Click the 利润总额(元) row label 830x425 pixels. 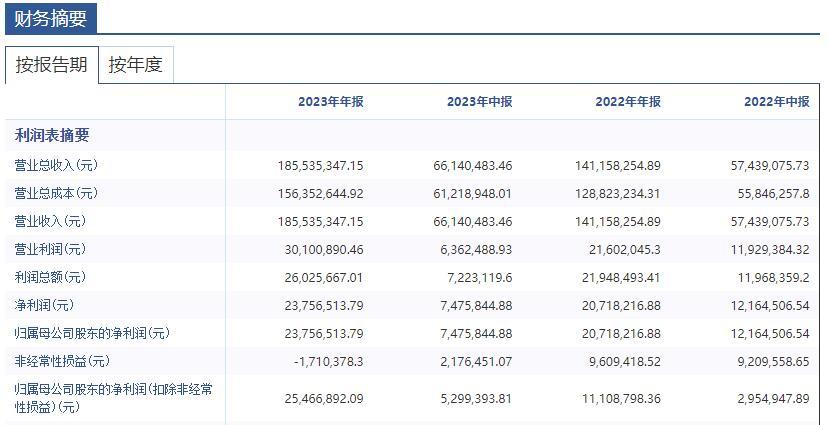50,277
